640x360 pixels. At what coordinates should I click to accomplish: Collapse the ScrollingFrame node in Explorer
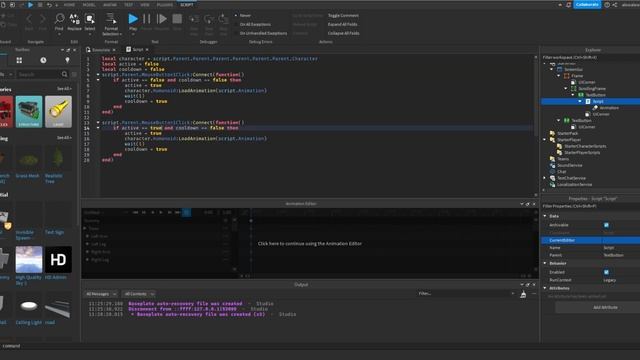566,89
